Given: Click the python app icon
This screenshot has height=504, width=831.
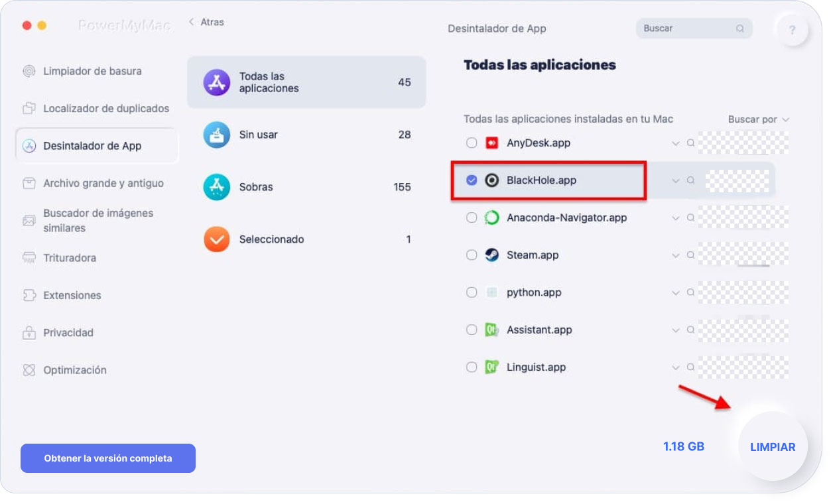Looking at the screenshot, I should coord(491,292).
